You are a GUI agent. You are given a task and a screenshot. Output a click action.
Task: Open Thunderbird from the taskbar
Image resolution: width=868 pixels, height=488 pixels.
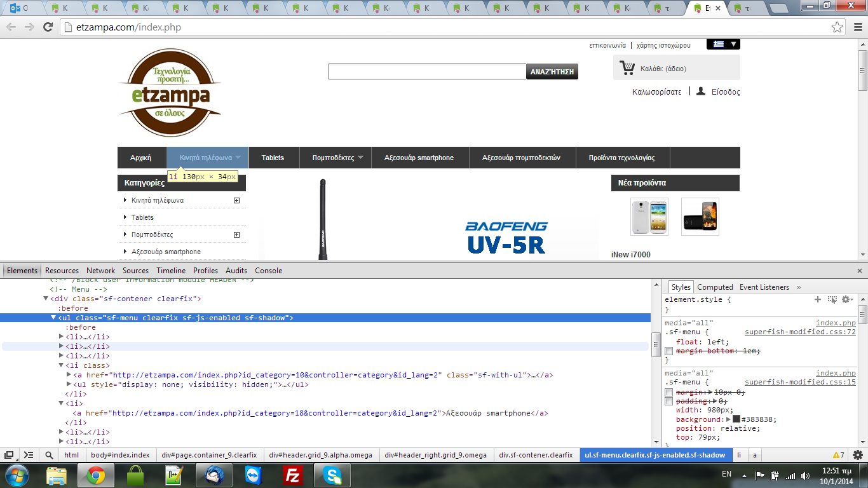tap(213, 475)
